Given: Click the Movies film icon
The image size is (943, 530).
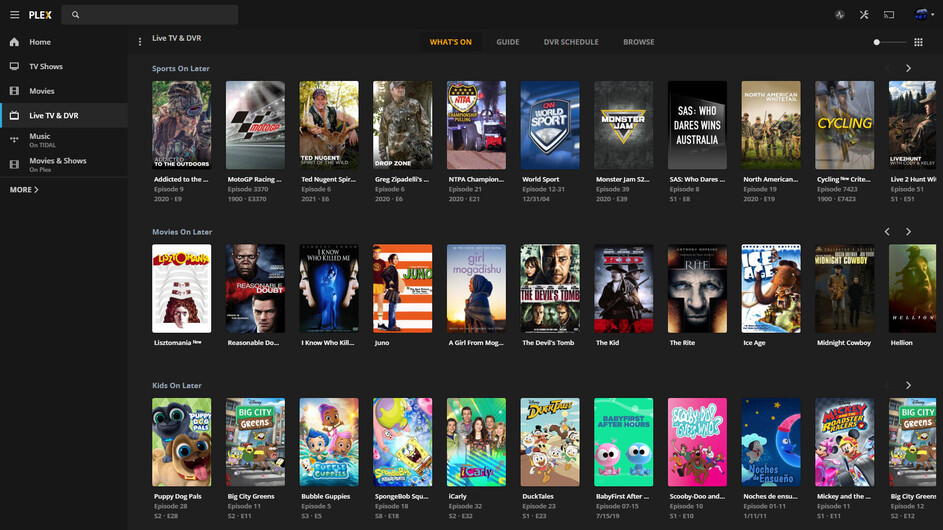Looking at the screenshot, I should pos(14,91).
